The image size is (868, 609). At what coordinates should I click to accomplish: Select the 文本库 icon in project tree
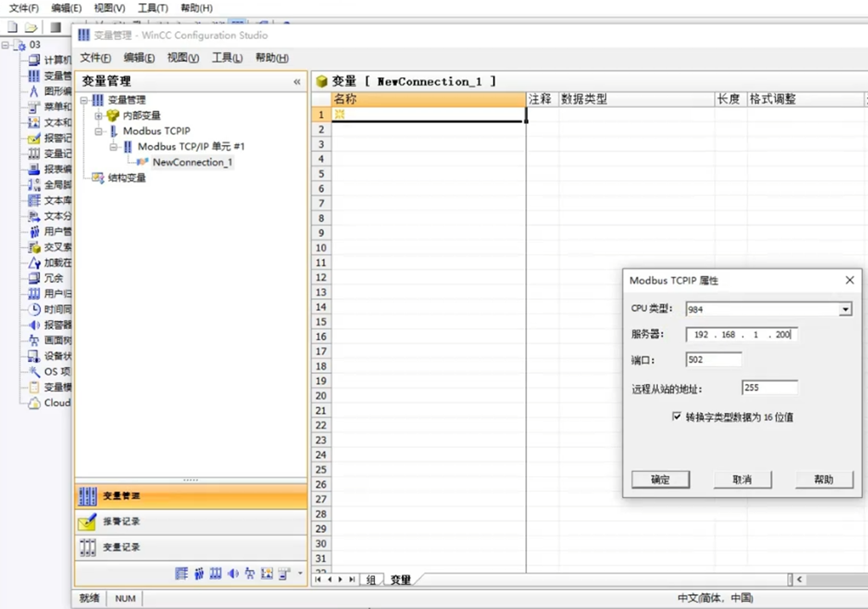[35, 200]
